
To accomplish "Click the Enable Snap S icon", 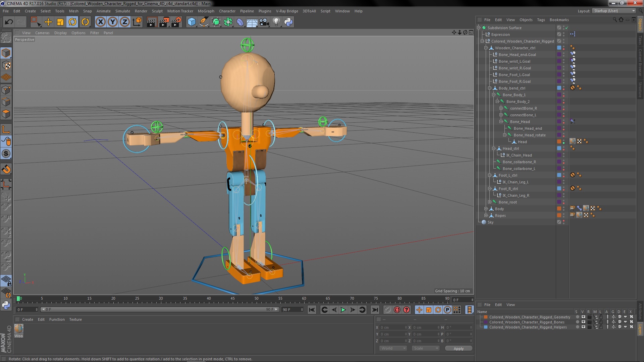I will 6,154.
